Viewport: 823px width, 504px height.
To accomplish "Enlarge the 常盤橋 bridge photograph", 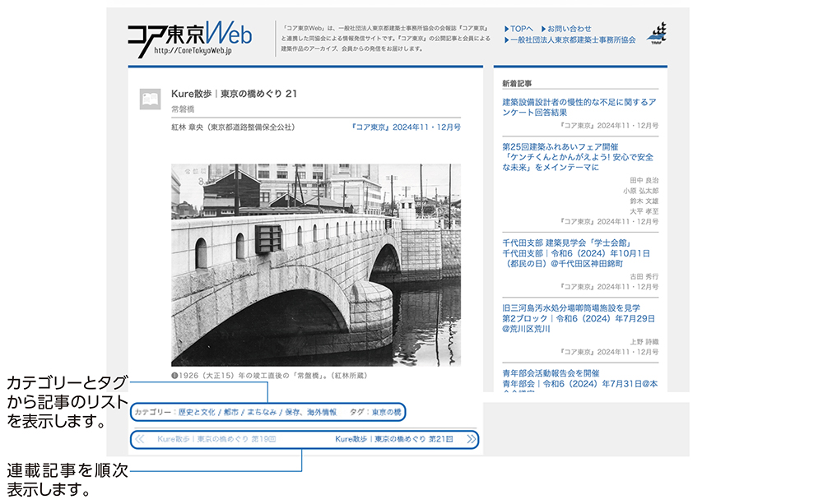I will (315, 264).
